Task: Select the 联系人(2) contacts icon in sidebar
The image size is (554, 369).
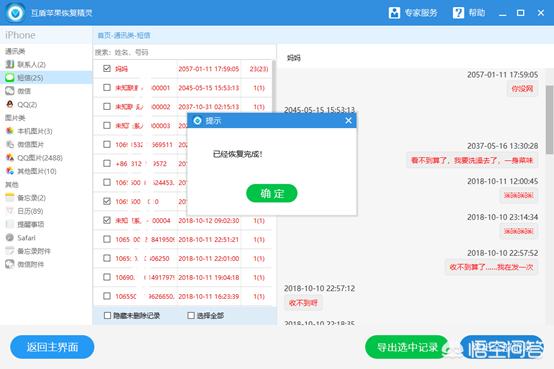Action: [10, 64]
